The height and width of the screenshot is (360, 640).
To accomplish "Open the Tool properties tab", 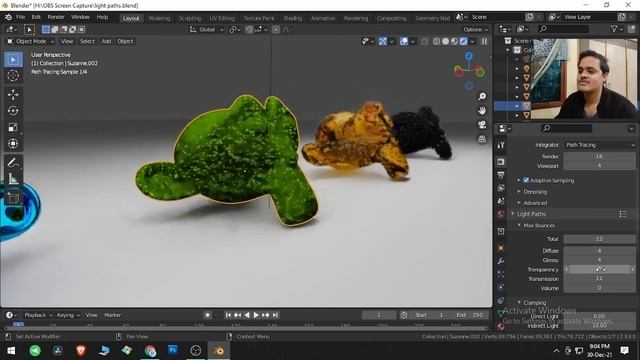I will (x=501, y=145).
